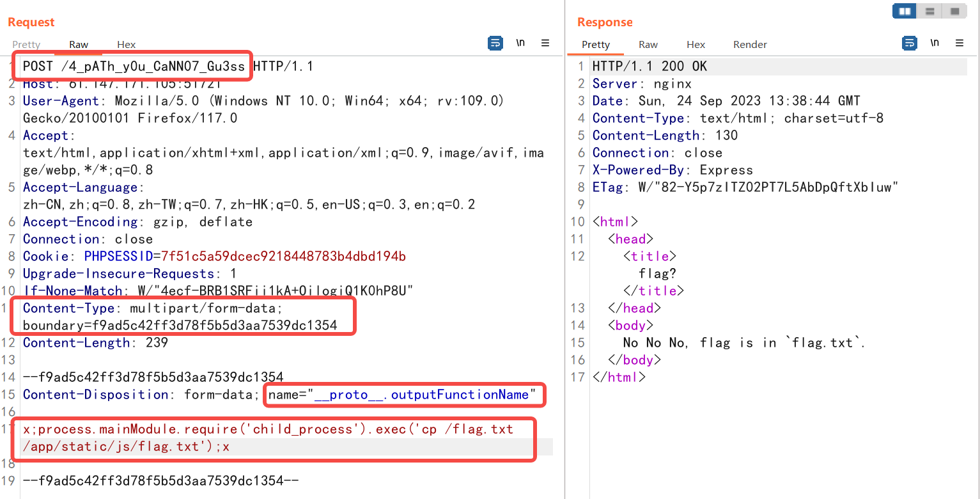
Task: Click the Server: nginx response header
Action: pyautogui.click(x=642, y=83)
